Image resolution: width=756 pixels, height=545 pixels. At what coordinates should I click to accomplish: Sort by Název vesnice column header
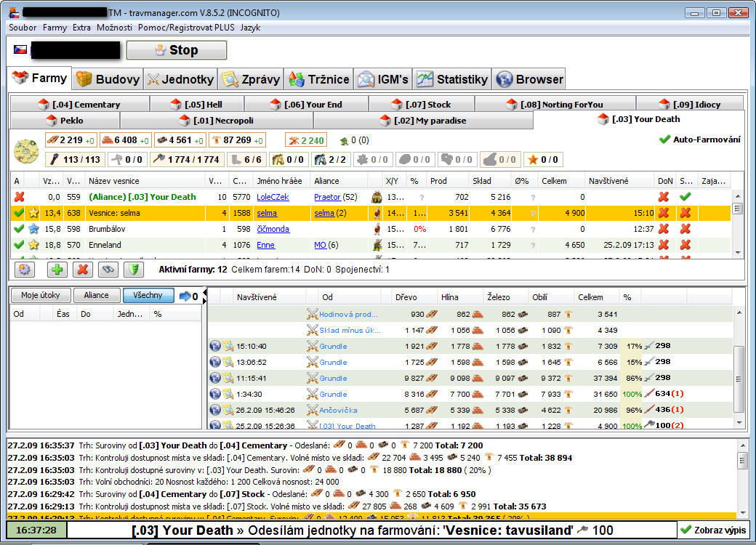(145, 181)
